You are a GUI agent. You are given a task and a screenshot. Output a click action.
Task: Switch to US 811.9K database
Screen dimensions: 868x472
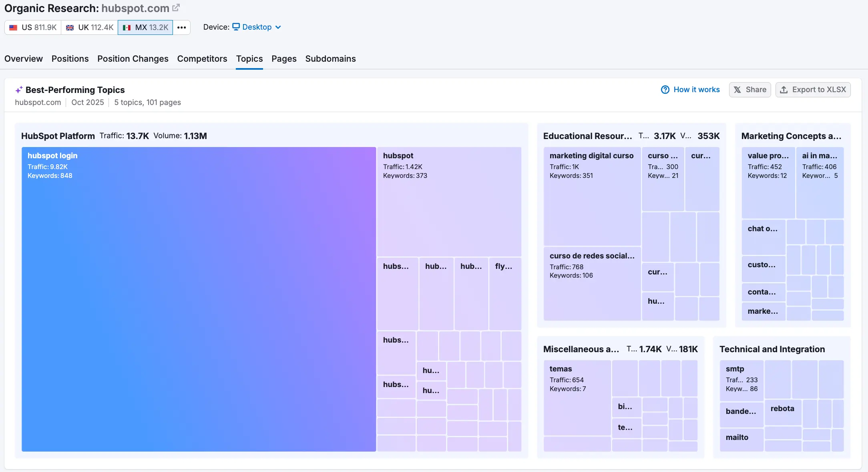[38, 28]
